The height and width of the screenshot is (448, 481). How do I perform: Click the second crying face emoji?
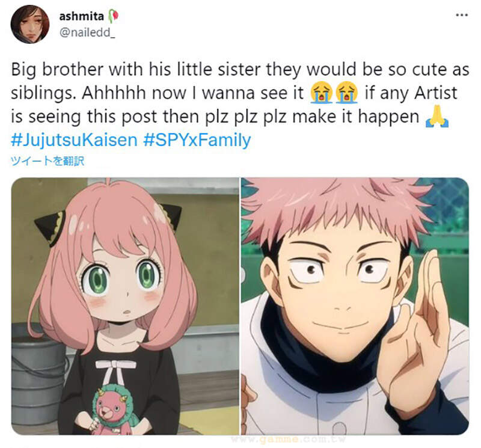(347, 93)
